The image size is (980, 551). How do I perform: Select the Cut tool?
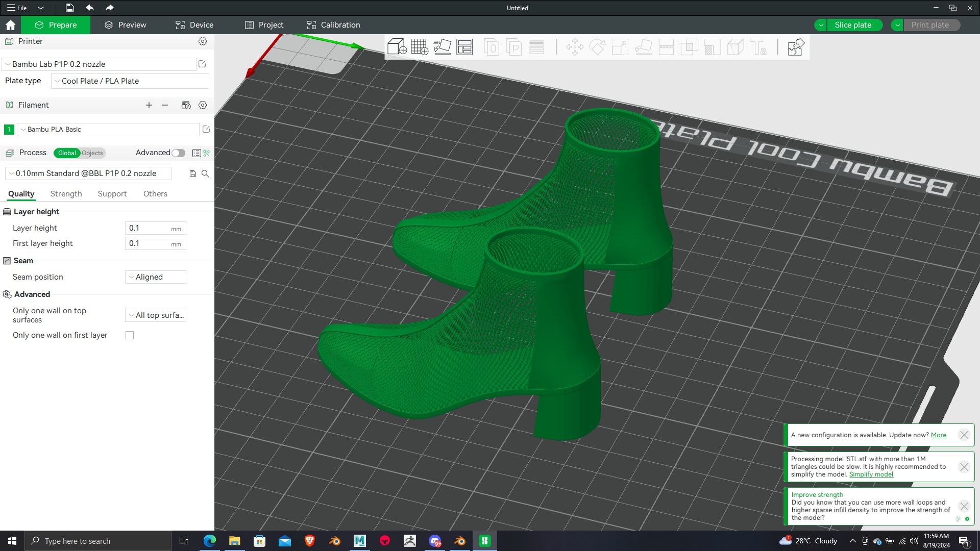[x=666, y=47]
